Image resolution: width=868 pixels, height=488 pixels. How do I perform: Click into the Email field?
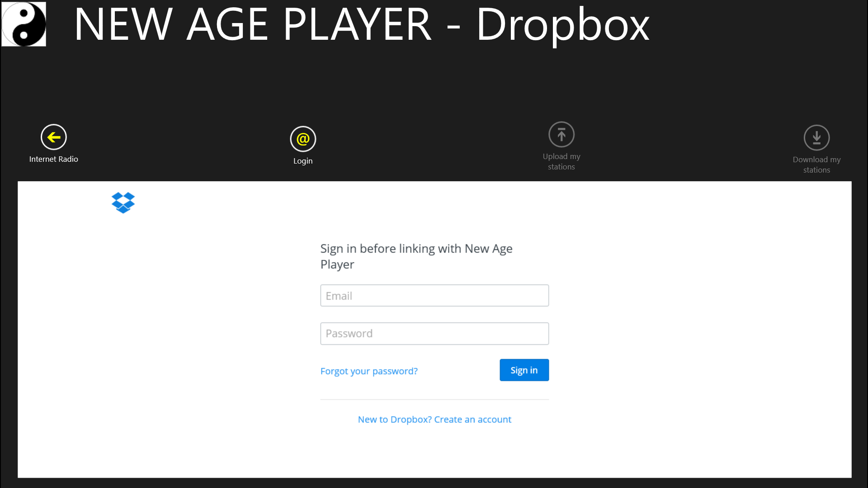pyautogui.click(x=434, y=296)
